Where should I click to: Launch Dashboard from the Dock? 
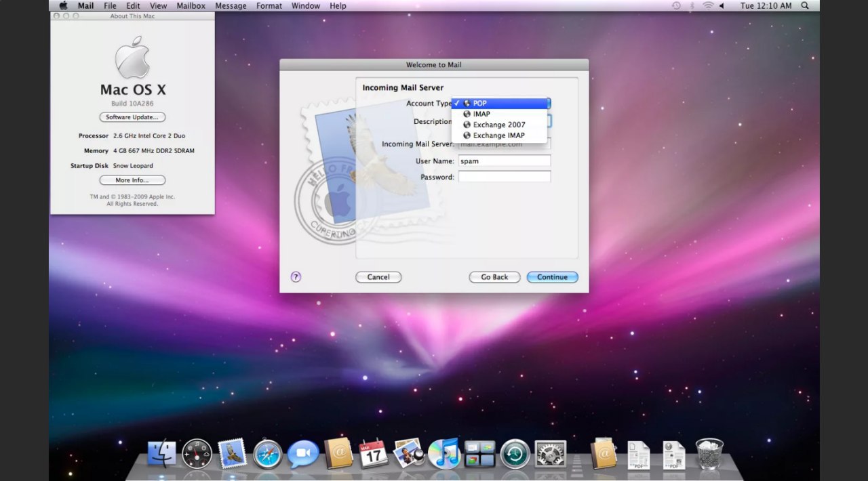(x=197, y=453)
